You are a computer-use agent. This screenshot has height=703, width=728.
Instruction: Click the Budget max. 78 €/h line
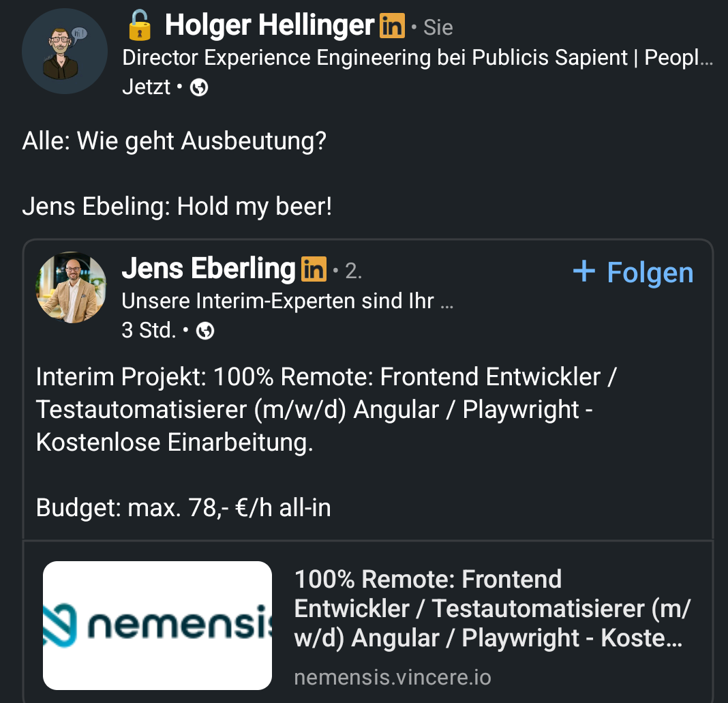pyautogui.click(x=183, y=508)
